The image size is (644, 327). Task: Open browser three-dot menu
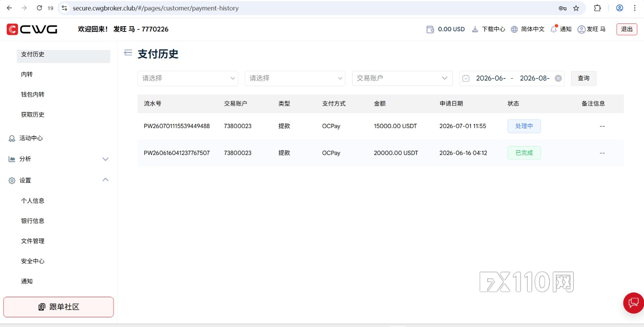[635, 8]
